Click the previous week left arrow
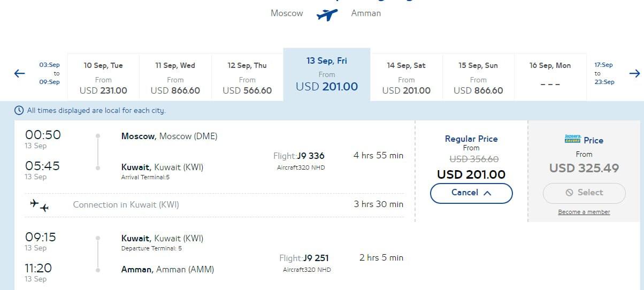Screen dimensions: 644x290 click(20, 73)
